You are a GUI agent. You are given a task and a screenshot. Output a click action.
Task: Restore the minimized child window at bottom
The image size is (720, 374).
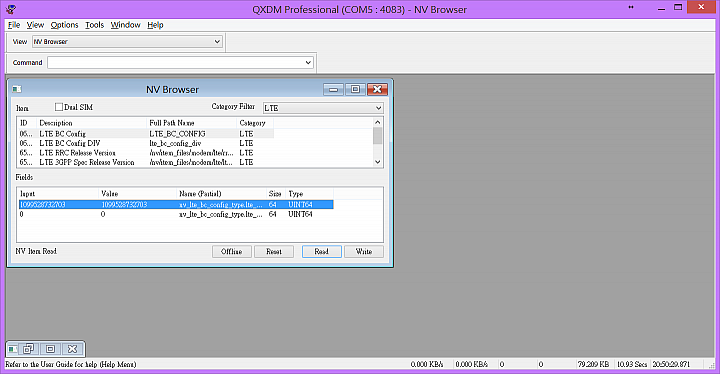pyautogui.click(x=28, y=349)
